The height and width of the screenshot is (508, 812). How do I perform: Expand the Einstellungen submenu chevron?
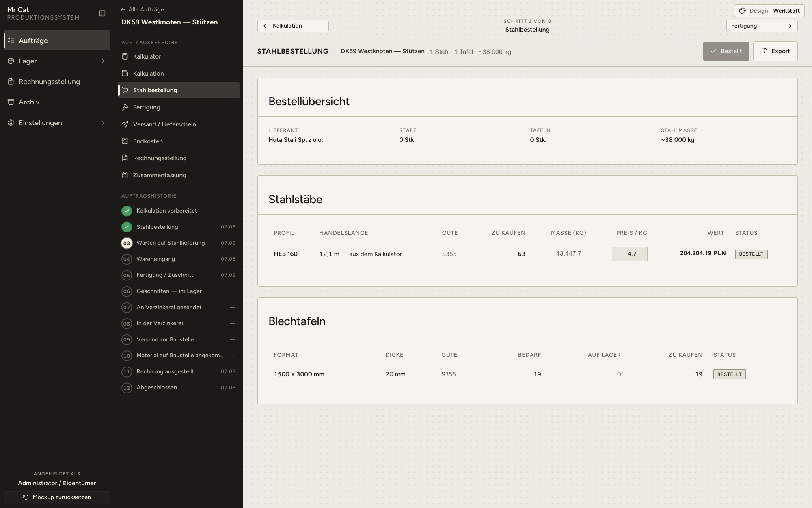[103, 123]
